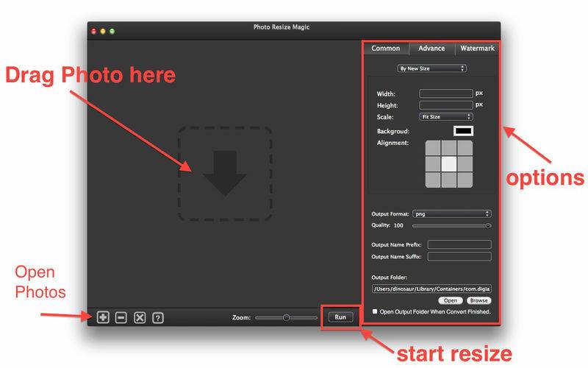Open the By New Size dropdown

tap(431, 68)
